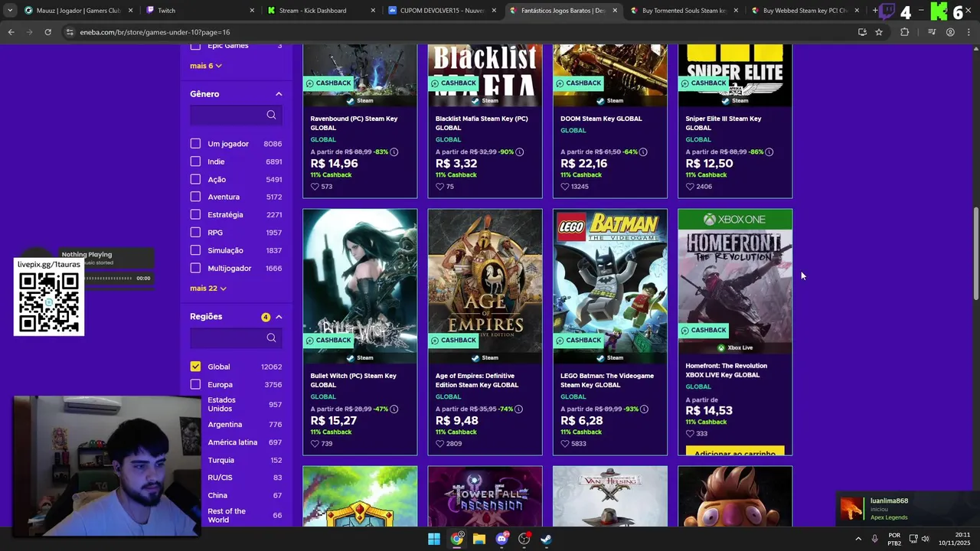Show hidden system tray icons
The image size is (980, 551).
[x=857, y=539]
